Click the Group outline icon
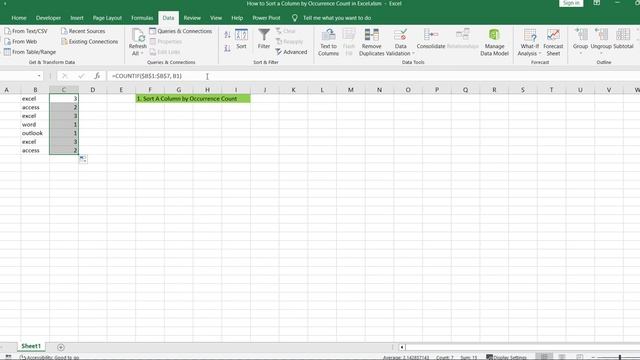The image size is (640, 360). pyautogui.click(x=580, y=35)
